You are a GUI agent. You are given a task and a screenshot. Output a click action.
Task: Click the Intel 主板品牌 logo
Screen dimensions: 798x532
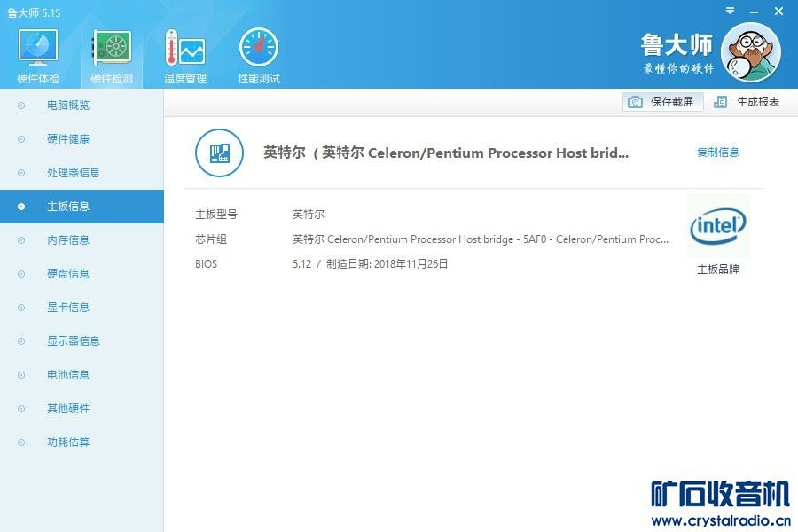point(717,226)
